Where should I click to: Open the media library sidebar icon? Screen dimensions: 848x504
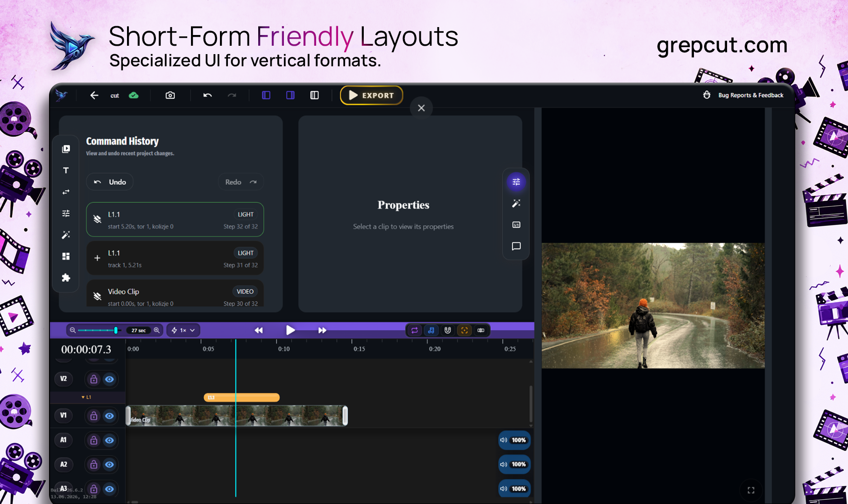tap(66, 149)
